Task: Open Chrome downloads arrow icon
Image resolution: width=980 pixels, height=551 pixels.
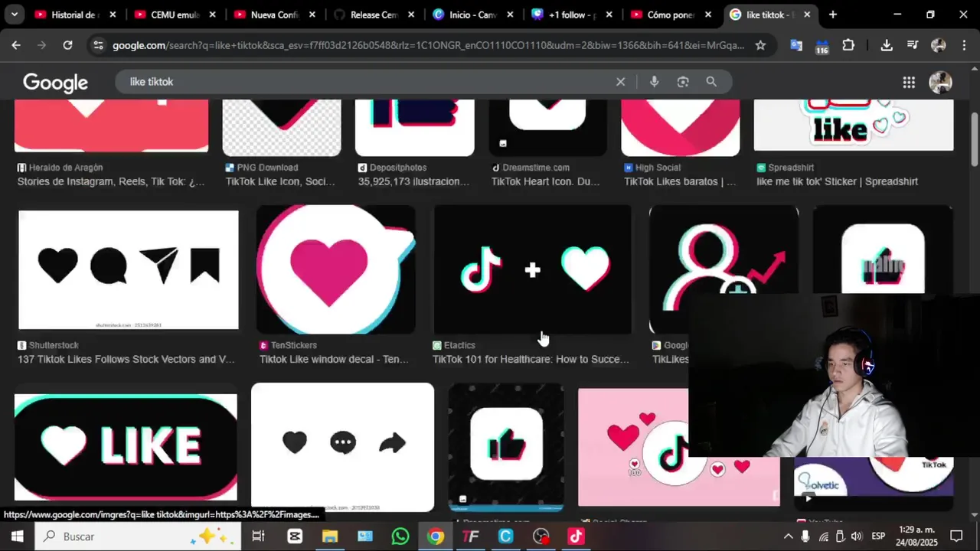Action: coord(887,45)
